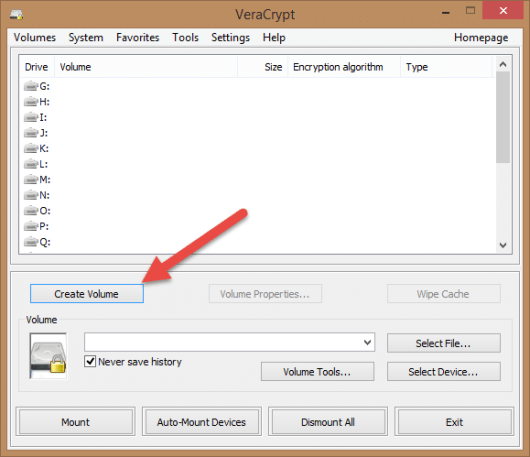Open the Help menu
The width and height of the screenshot is (530, 457).
click(274, 37)
